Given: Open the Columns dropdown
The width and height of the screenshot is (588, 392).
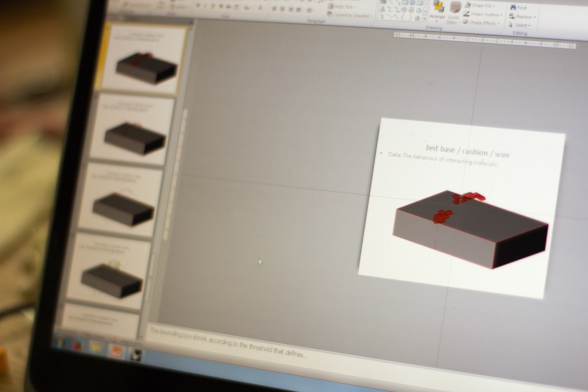Looking at the screenshot, I should (310, 11).
